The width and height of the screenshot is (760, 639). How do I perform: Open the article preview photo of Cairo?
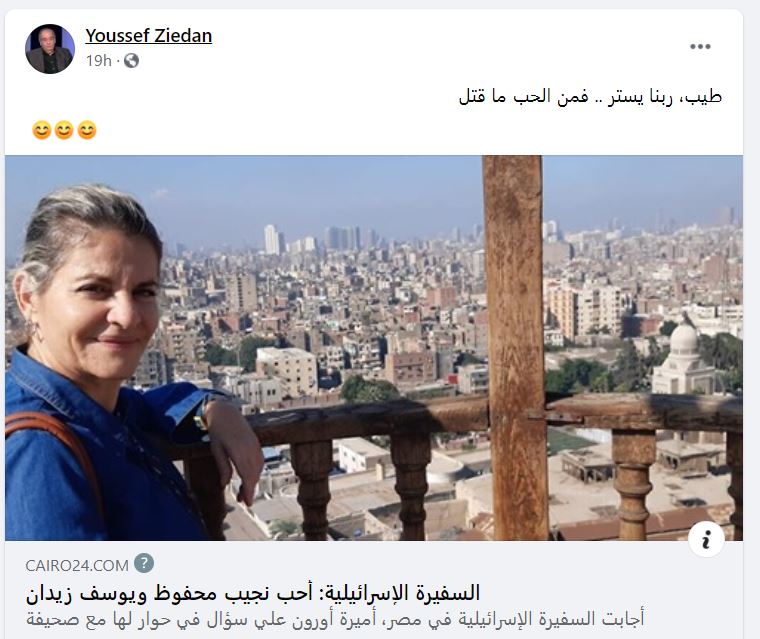click(x=374, y=348)
